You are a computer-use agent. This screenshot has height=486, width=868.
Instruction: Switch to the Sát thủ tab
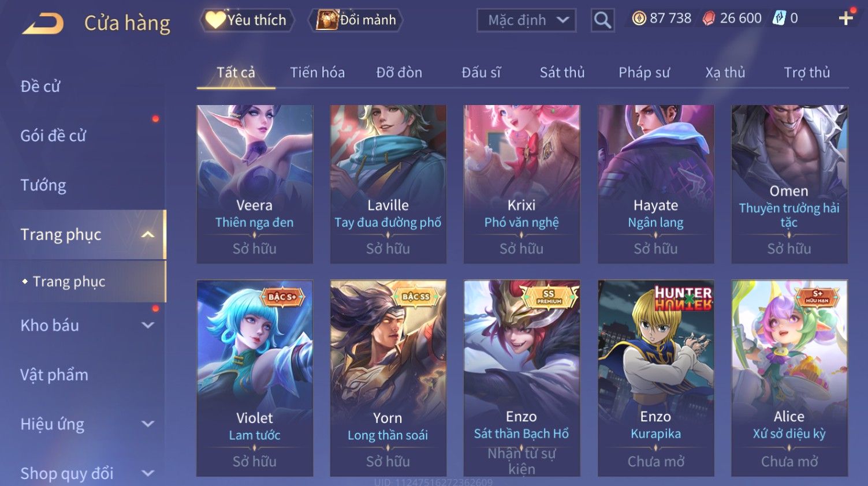pos(562,73)
